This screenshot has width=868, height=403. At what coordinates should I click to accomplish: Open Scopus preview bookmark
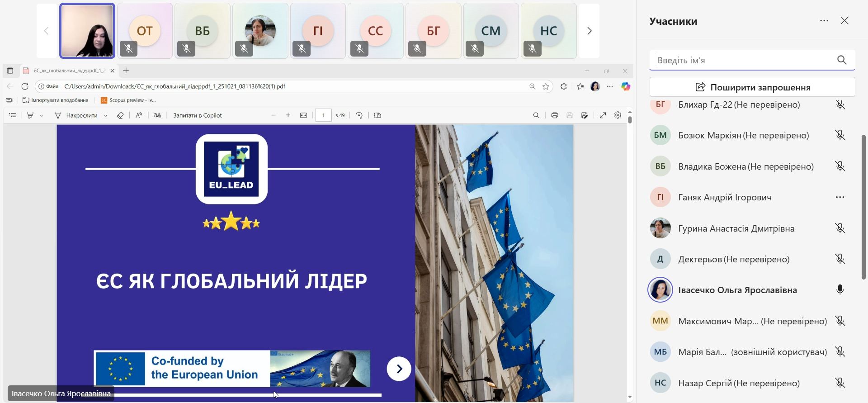click(x=128, y=100)
